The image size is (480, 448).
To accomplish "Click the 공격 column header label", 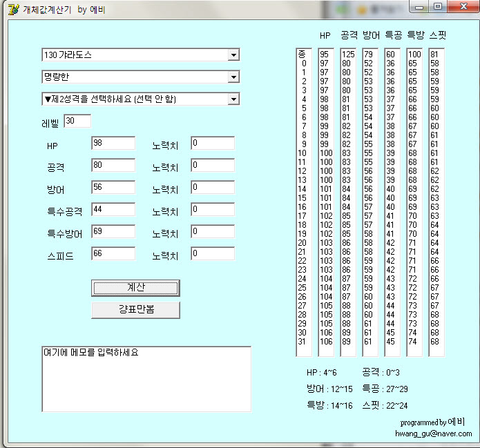I will (x=349, y=35).
